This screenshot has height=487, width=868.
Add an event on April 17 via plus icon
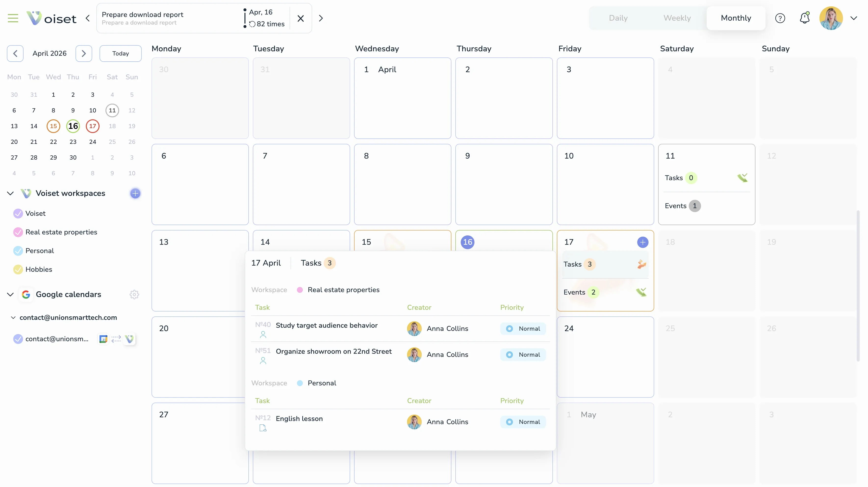pyautogui.click(x=643, y=242)
